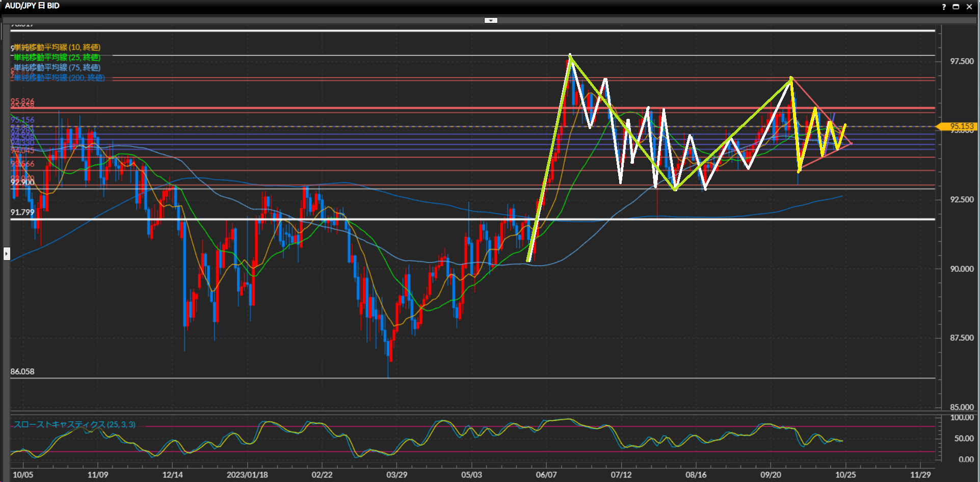Image resolution: width=980 pixels, height=482 pixels.
Task: Click the 2023/01/18 date on time axis
Action: (x=247, y=475)
